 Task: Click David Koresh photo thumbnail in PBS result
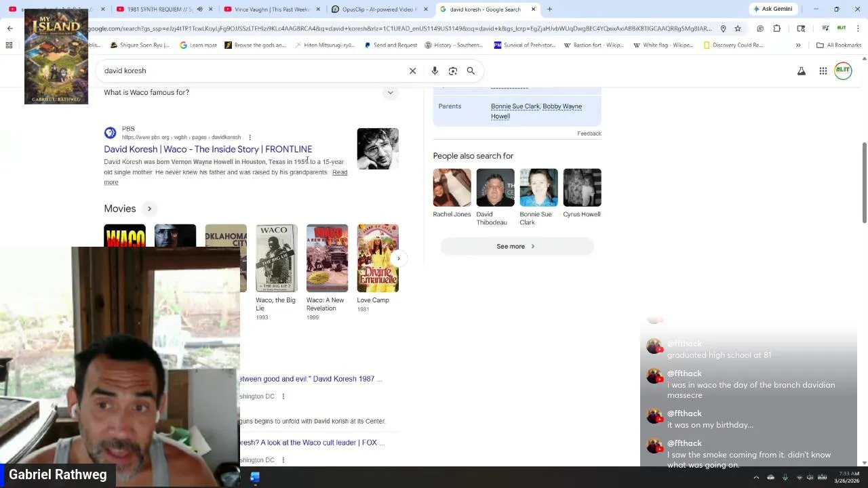(x=378, y=148)
